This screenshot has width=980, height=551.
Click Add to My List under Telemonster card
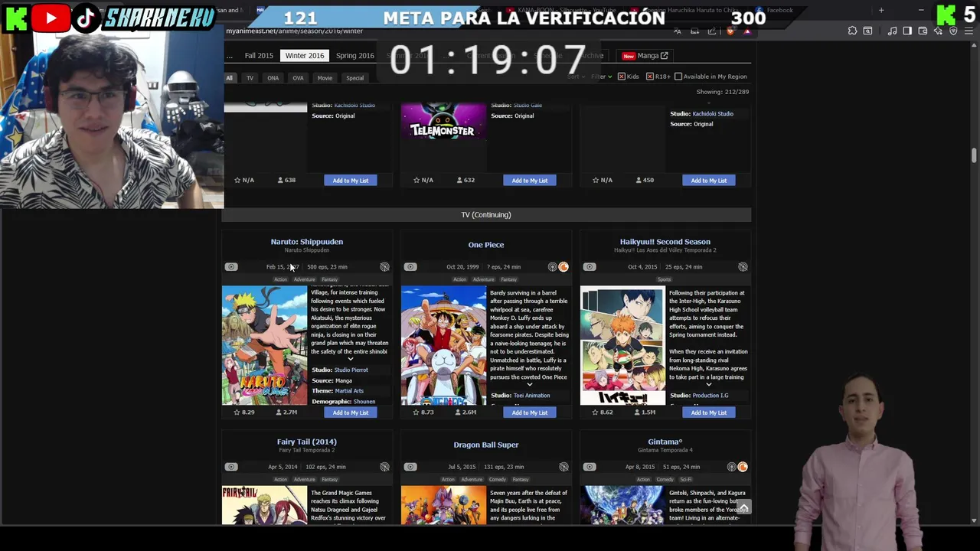click(530, 181)
